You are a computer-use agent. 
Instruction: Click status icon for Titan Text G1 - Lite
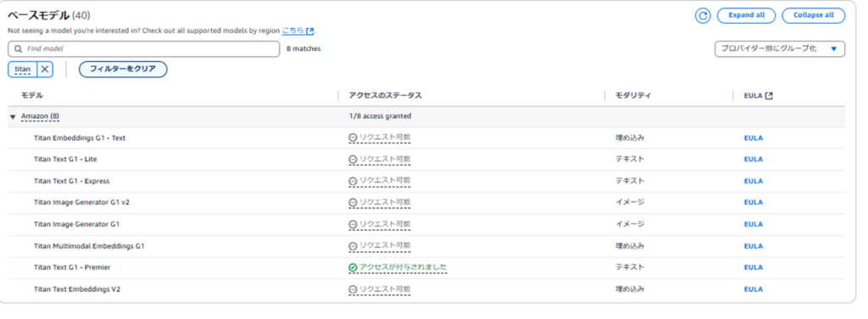coord(353,159)
